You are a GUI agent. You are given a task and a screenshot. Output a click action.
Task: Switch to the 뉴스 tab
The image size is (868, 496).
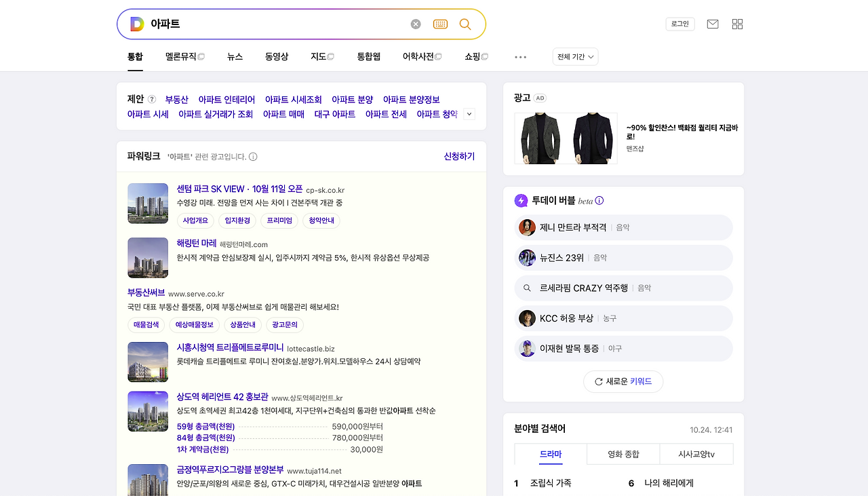click(235, 57)
